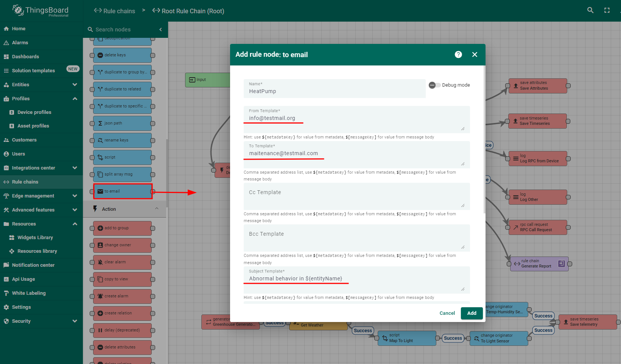Screen dimensions: 621x364
Task: Click the 'script' transformation node
Action: 122,157
